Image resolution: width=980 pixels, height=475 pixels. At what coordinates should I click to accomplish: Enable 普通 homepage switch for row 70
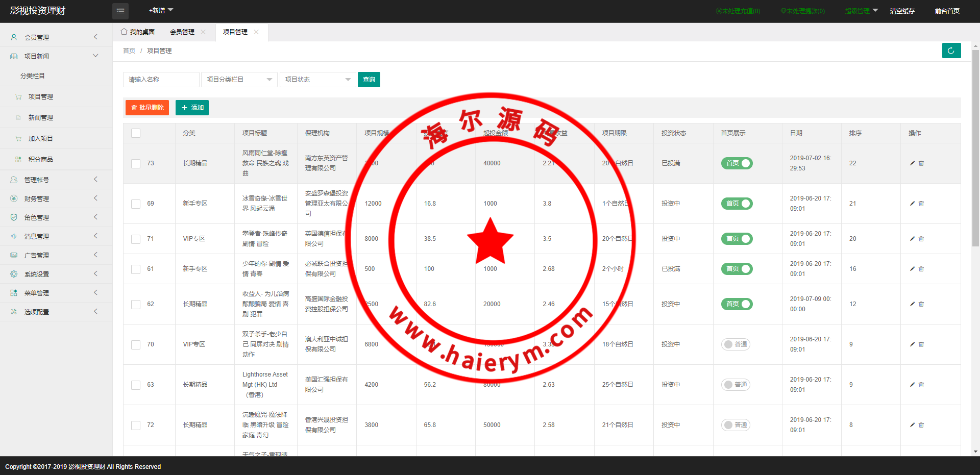pos(736,344)
